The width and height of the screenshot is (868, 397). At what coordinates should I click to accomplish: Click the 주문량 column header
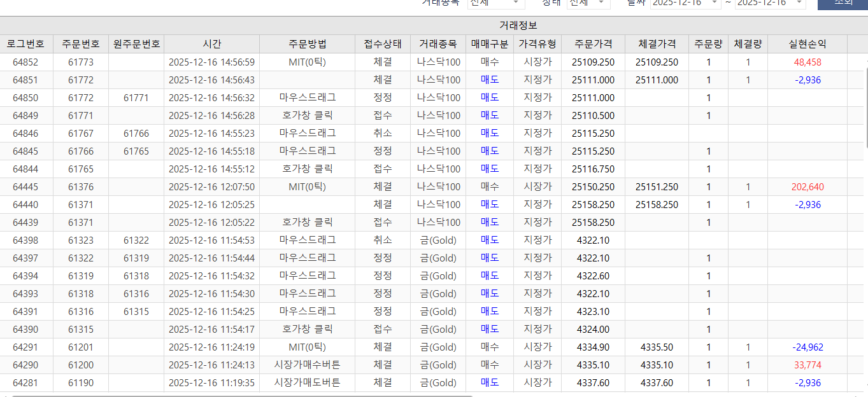tap(708, 44)
